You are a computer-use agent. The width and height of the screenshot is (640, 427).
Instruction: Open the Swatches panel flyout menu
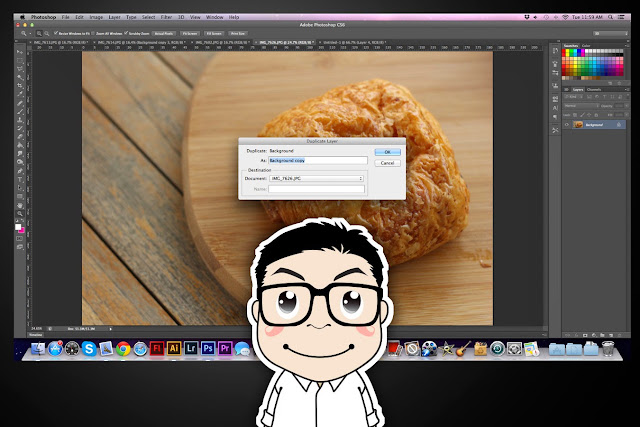pyautogui.click(x=626, y=46)
